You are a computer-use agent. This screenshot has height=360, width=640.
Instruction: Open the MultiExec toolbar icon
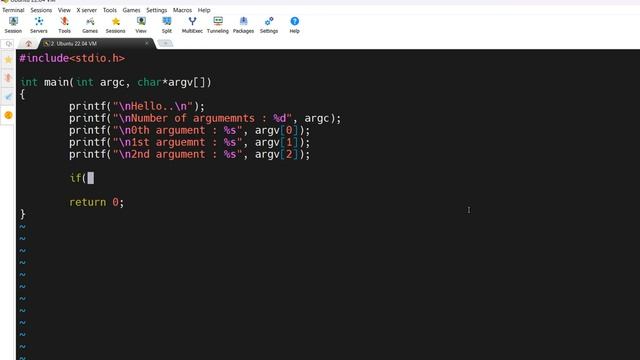(192, 24)
